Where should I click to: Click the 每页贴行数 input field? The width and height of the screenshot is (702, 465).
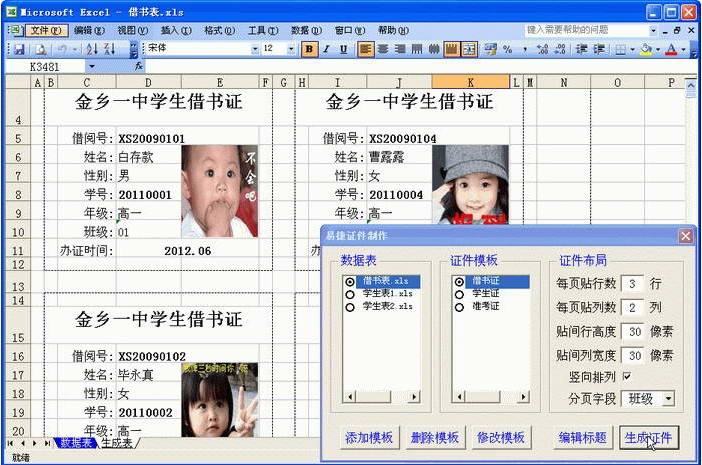pyautogui.click(x=632, y=283)
